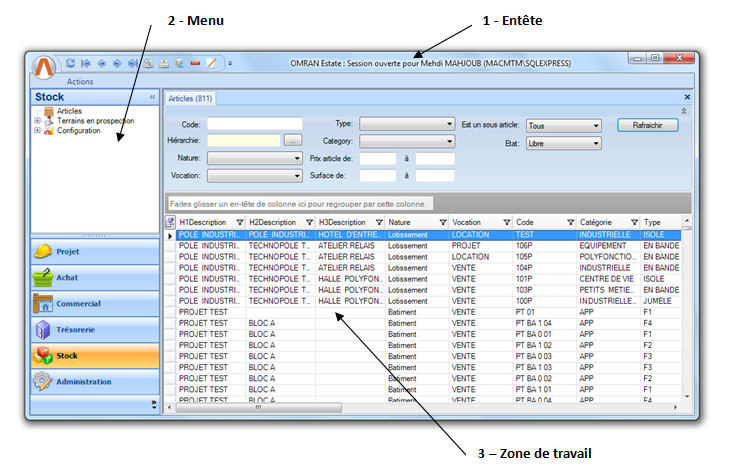730x471 pixels.
Task: Select the Articles (811) tab
Action: 190,98
